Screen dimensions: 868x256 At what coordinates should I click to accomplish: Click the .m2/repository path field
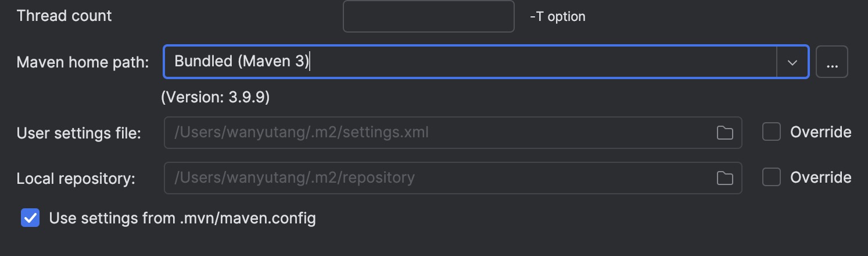(x=453, y=177)
